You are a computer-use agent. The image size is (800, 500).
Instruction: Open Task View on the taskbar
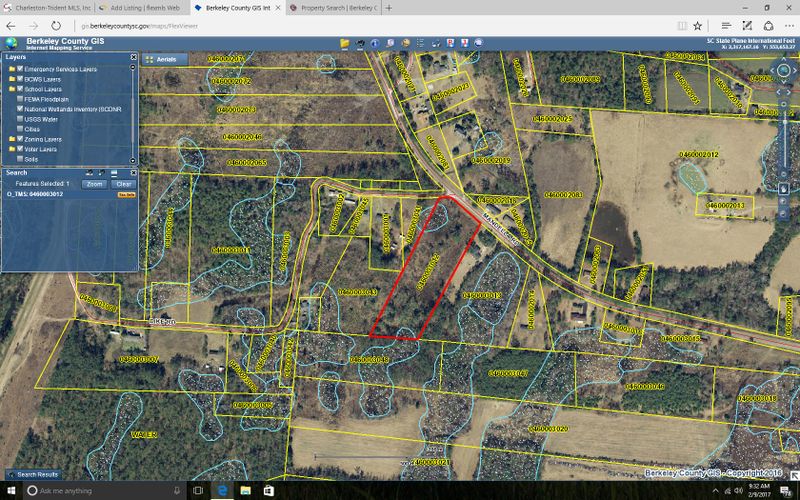point(198,491)
